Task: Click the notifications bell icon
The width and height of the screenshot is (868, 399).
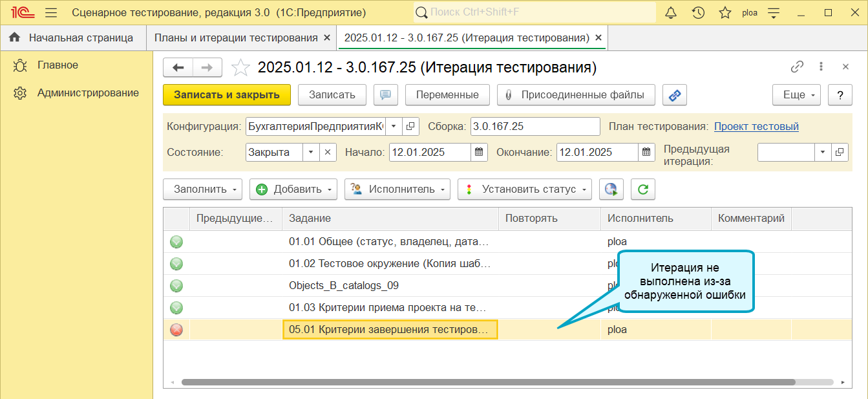Action: [x=671, y=12]
